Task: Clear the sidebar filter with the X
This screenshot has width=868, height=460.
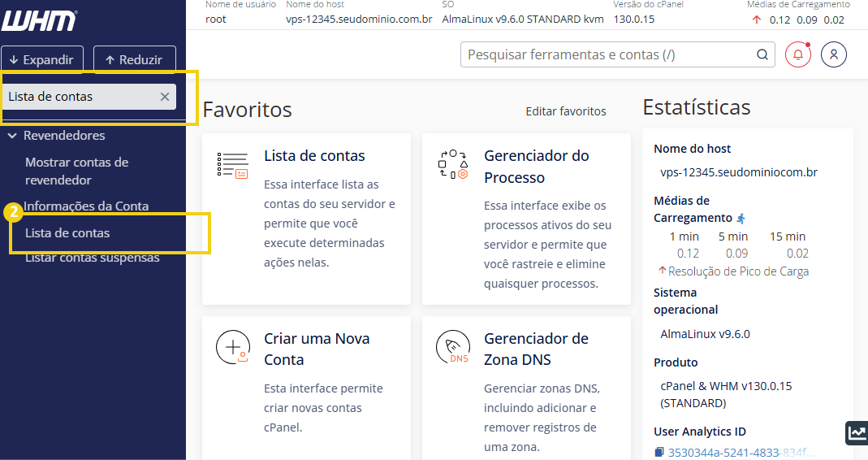Action: [164, 97]
